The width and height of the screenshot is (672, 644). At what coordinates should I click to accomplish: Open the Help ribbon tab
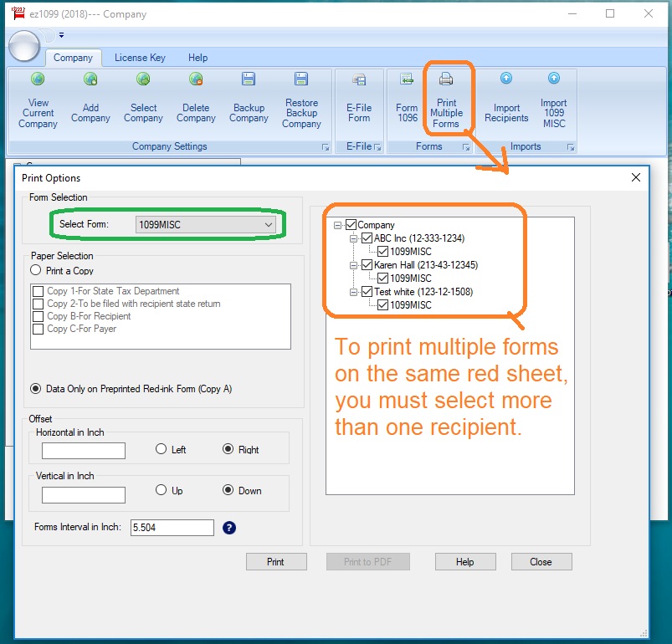point(197,58)
